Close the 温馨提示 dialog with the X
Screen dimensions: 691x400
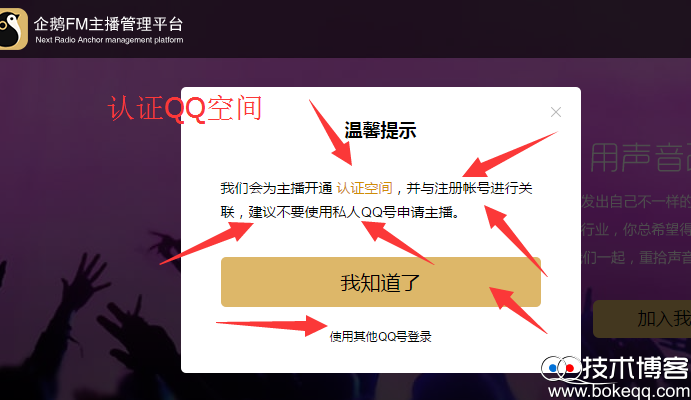pos(556,112)
